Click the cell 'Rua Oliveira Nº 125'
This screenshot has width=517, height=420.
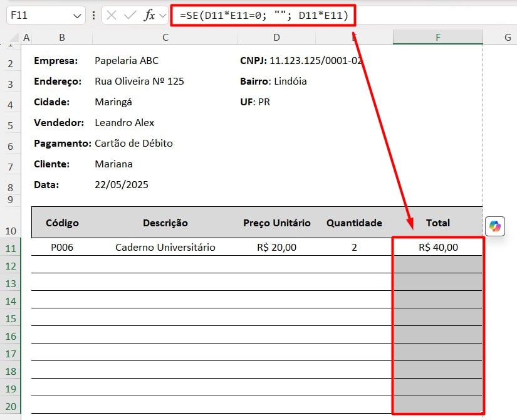(x=139, y=81)
